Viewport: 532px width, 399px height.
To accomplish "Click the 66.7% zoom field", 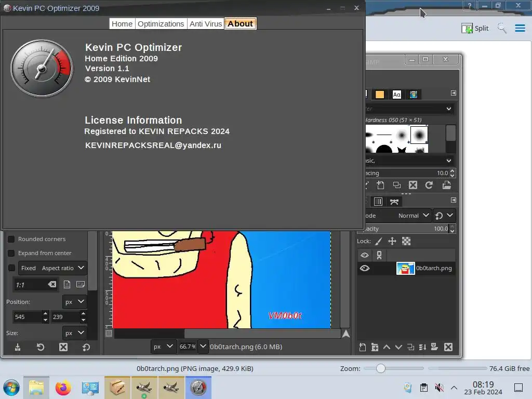I will pos(188,347).
